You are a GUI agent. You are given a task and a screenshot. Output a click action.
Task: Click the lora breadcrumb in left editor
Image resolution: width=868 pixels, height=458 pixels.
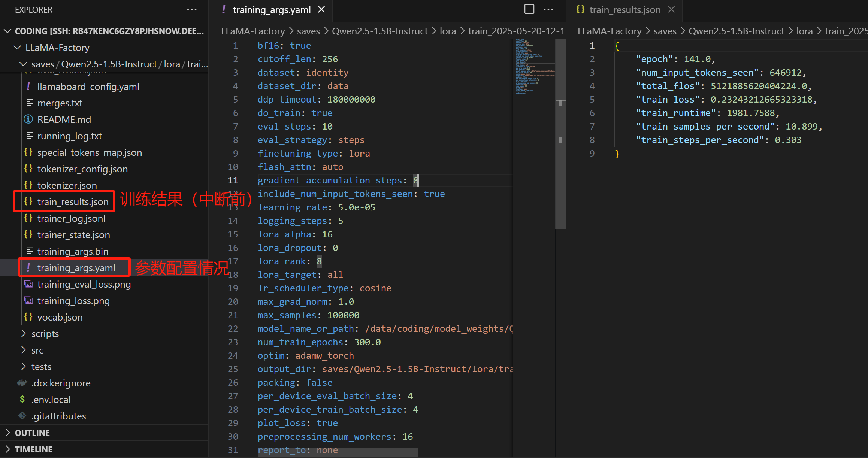[x=448, y=31]
